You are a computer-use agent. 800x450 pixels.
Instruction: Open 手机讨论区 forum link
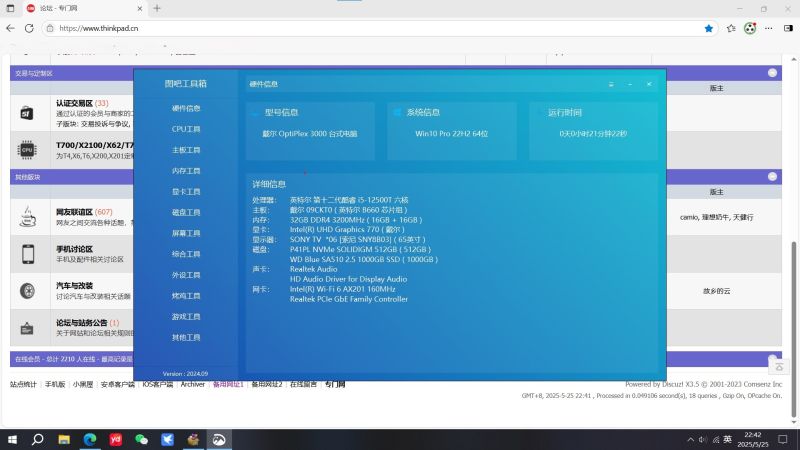pos(74,249)
